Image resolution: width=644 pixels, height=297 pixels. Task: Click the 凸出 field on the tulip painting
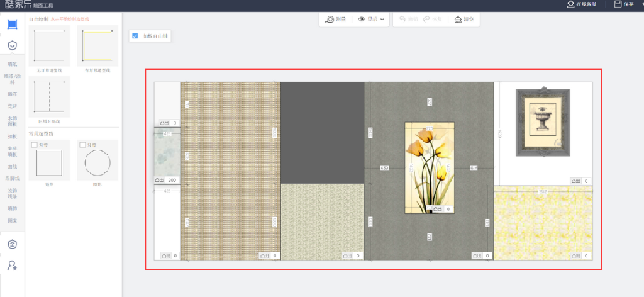(448, 210)
